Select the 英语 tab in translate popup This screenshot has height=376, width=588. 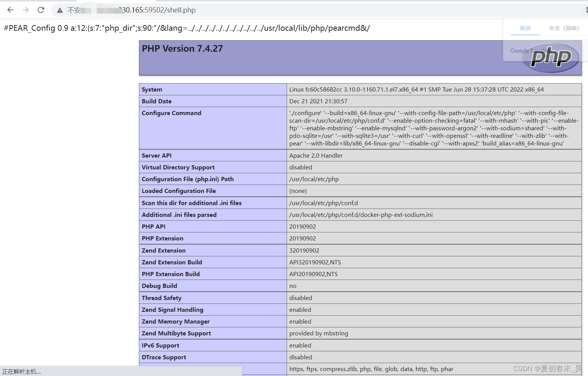(525, 28)
